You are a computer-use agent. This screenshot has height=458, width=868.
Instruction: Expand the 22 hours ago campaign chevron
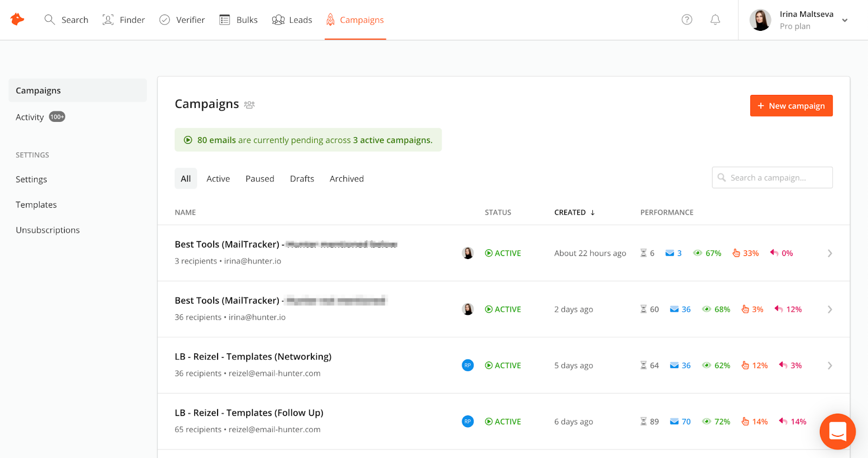(x=829, y=253)
